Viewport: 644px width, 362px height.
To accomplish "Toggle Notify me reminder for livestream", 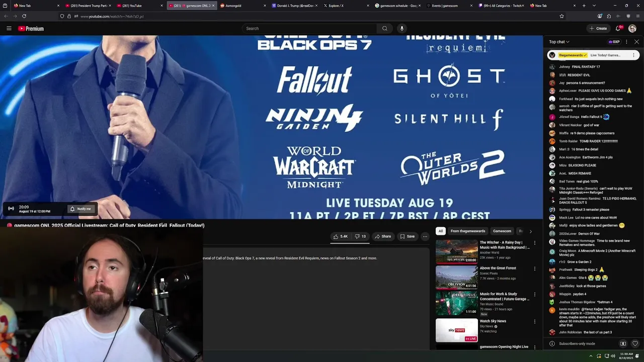I will pyautogui.click(x=81, y=209).
